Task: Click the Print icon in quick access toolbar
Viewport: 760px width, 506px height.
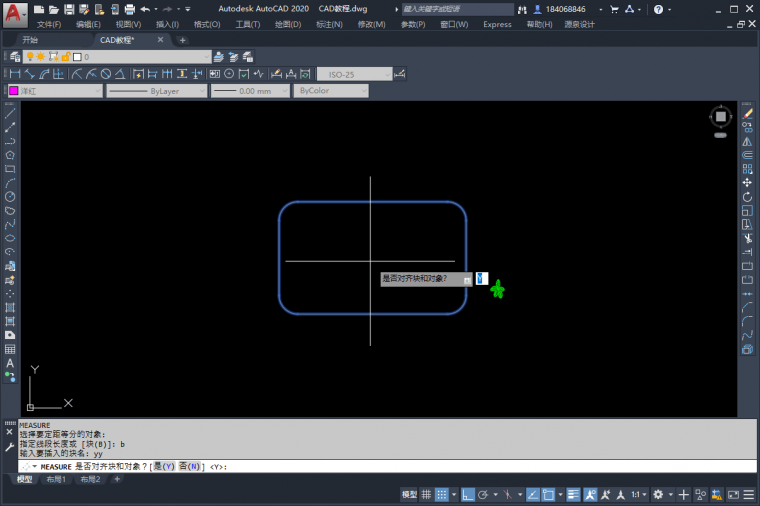Action: pyautogui.click(x=129, y=9)
